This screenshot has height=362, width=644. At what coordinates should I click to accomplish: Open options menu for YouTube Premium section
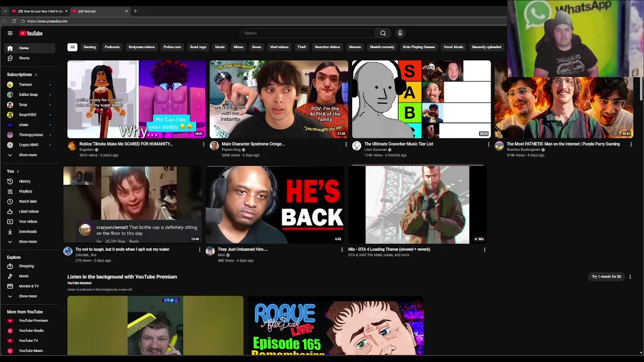tap(630, 277)
